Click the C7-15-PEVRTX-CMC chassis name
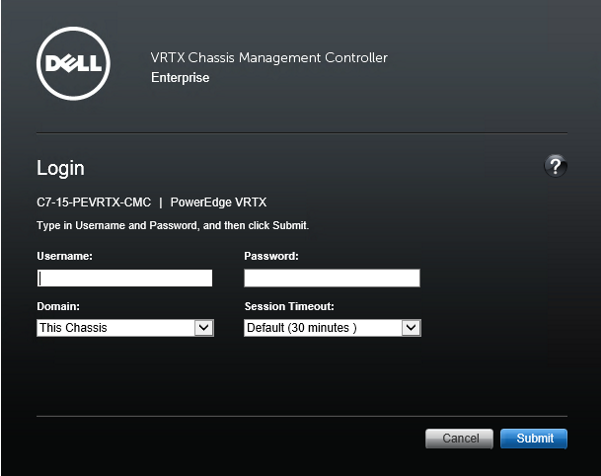The image size is (601, 476). click(x=92, y=202)
